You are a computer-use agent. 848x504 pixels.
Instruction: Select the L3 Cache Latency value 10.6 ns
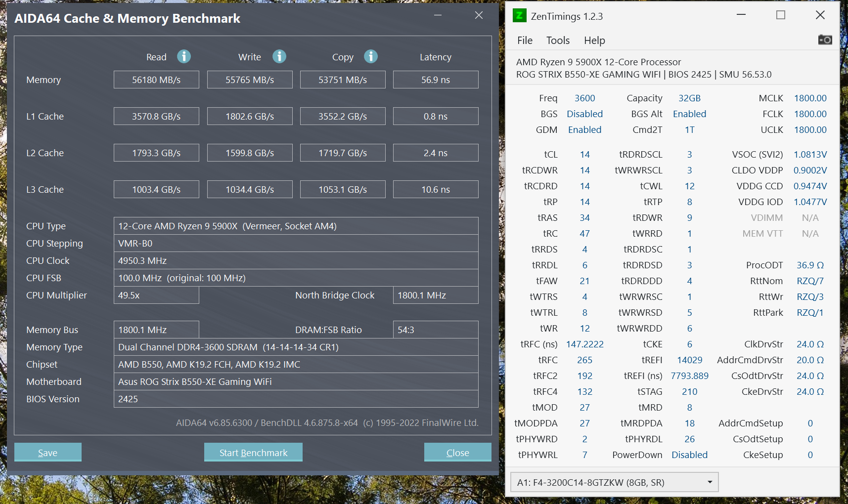(x=436, y=189)
